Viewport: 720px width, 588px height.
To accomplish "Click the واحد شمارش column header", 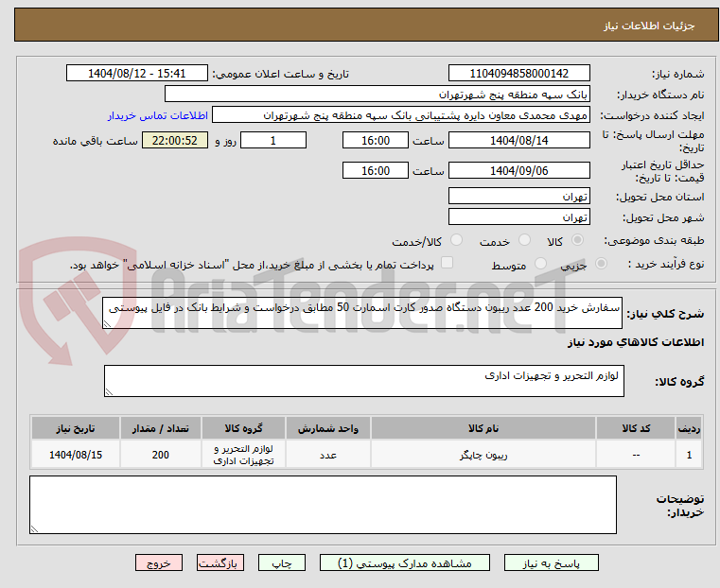I will pyautogui.click(x=328, y=428).
